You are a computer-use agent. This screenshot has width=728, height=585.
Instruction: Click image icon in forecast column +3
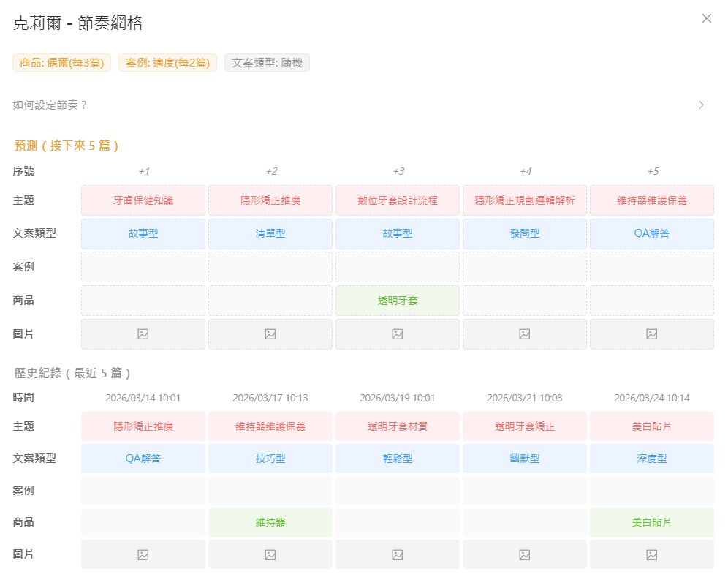398,334
